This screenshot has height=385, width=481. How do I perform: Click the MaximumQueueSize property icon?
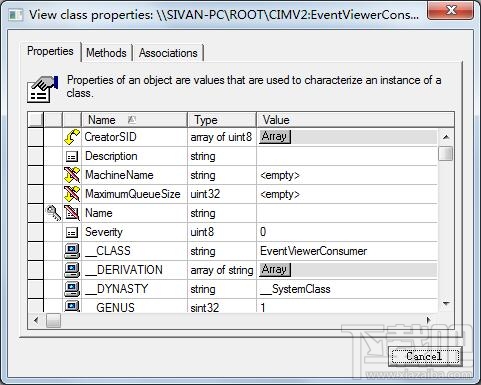[x=72, y=194]
